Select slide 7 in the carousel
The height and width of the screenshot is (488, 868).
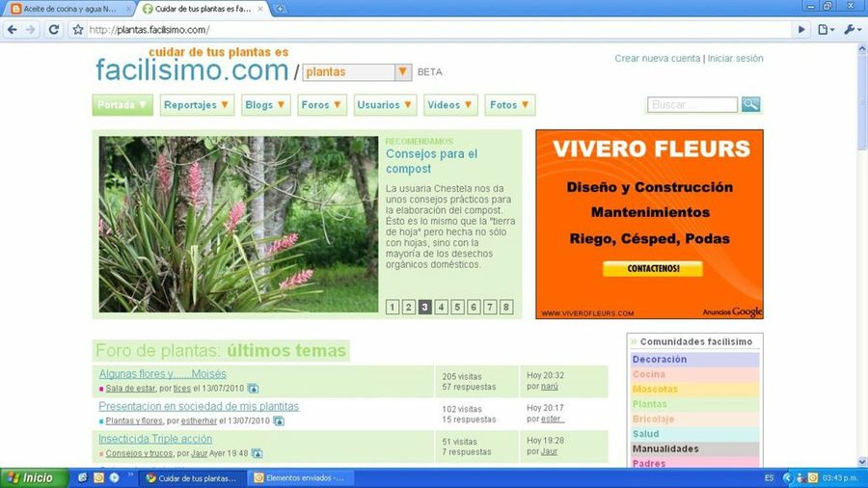[x=490, y=307]
